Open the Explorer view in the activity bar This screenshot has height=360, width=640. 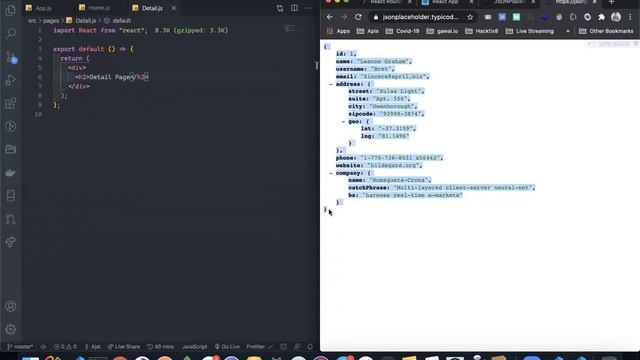tap(11, 10)
